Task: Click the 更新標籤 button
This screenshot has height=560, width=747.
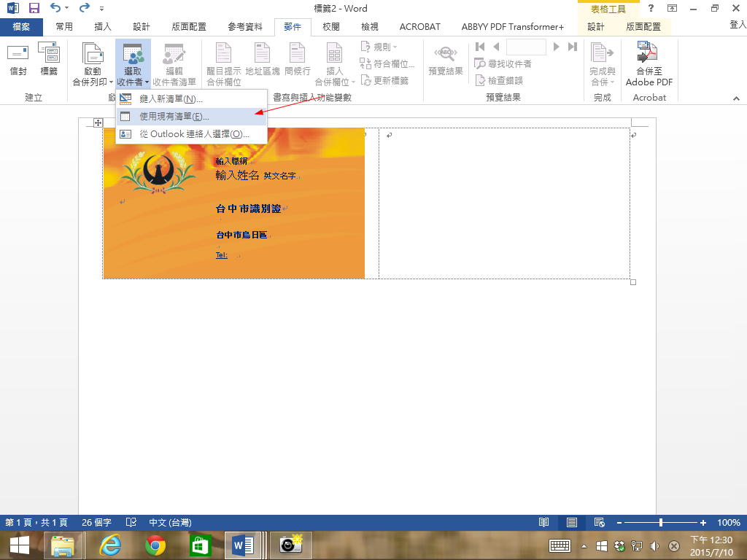Action: [x=384, y=80]
